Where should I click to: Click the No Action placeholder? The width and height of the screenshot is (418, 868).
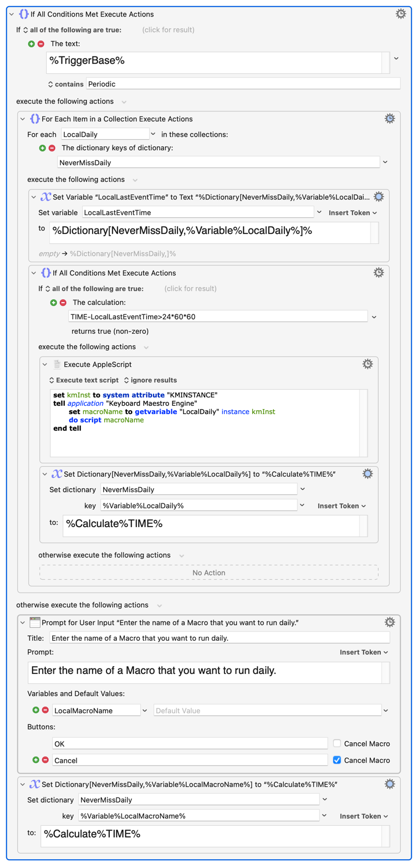208,572
